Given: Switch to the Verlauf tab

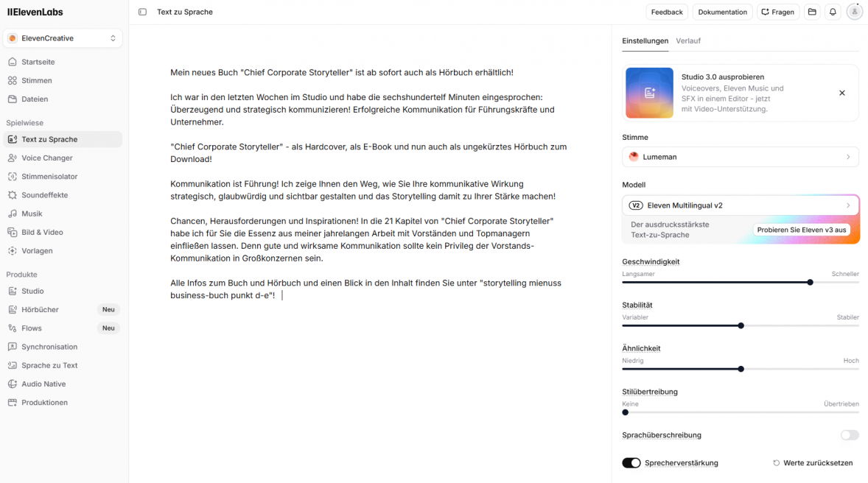Looking at the screenshot, I should coord(688,40).
